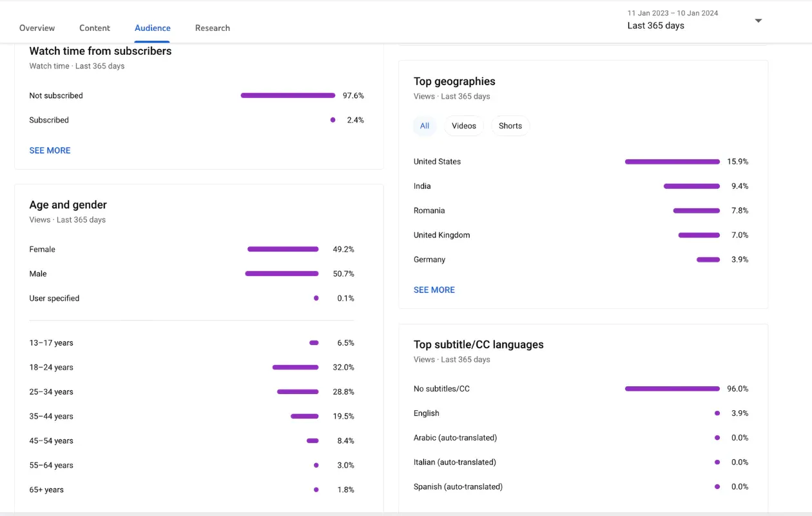Viewport: 812px width, 516px height.
Task: Click the 'Germany' country label
Action: coord(429,259)
